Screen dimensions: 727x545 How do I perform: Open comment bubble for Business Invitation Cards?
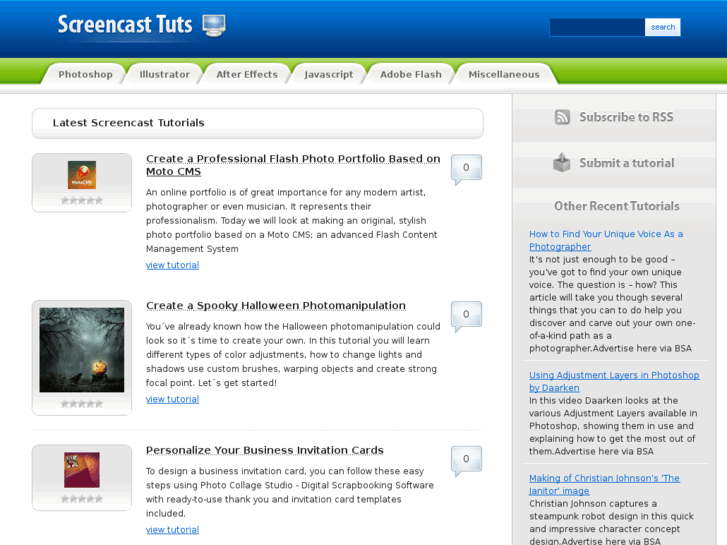(x=466, y=461)
